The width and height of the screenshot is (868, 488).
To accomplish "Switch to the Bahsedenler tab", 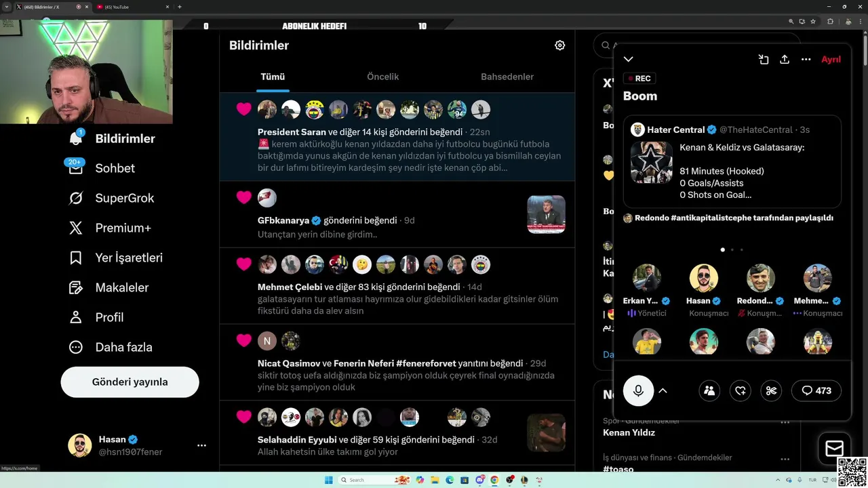I will click(x=507, y=77).
